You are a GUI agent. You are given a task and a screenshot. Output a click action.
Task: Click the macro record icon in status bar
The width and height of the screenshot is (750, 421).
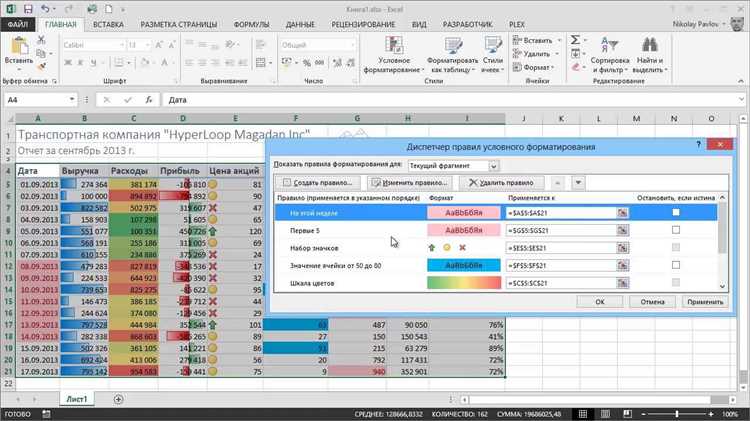(46, 414)
